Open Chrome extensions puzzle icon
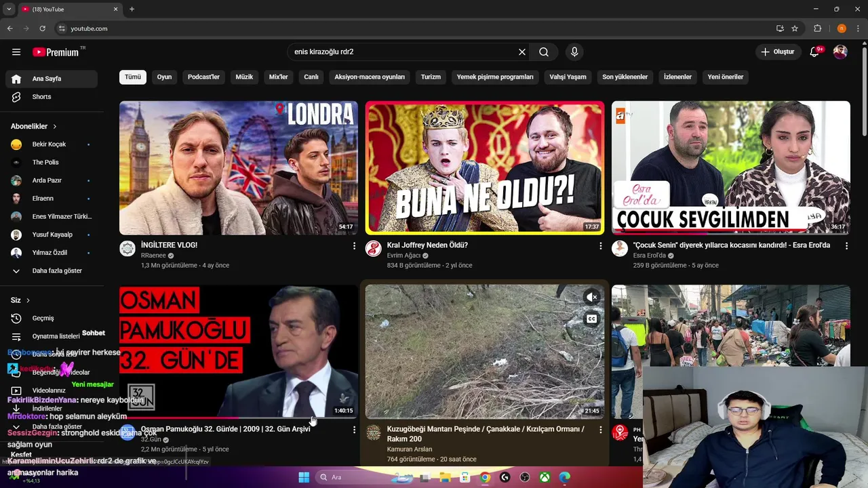 coord(817,28)
